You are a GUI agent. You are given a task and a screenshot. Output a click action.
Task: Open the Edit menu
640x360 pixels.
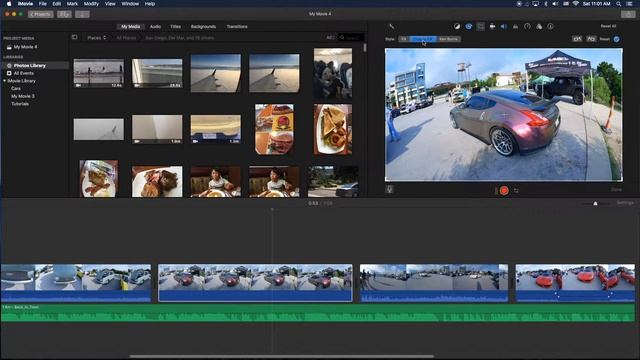(57, 4)
